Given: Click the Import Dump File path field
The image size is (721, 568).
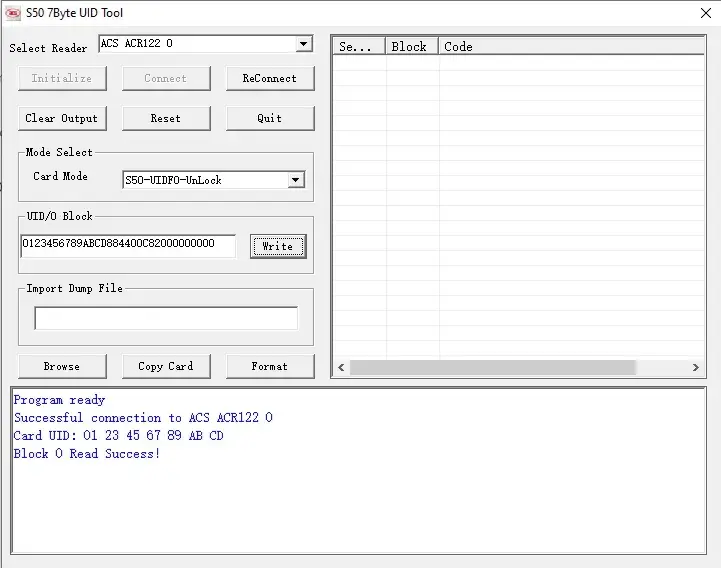Looking at the screenshot, I should (165, 318).
